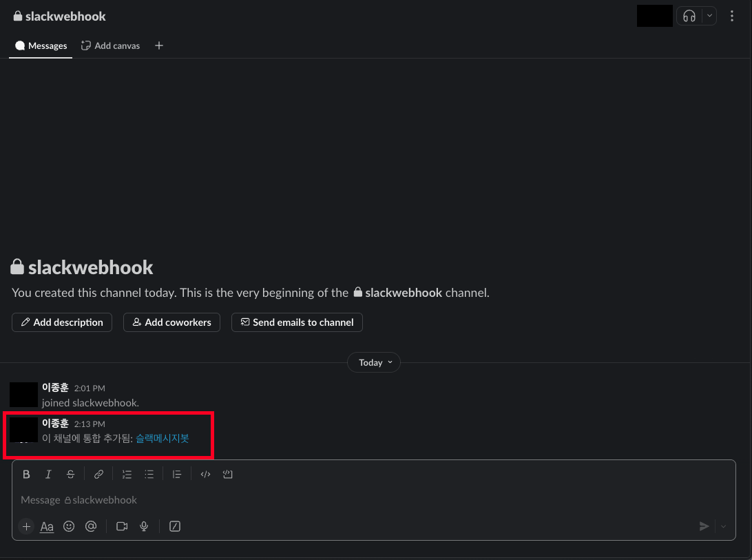Insert a link with the chain icon
Viewport: 752px width, 560px height.
pyautogui.click(x=98, y=475)
